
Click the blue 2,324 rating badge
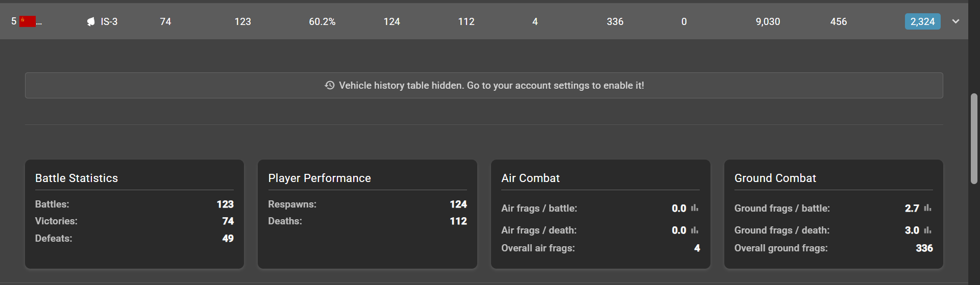[x=922, y=21]
